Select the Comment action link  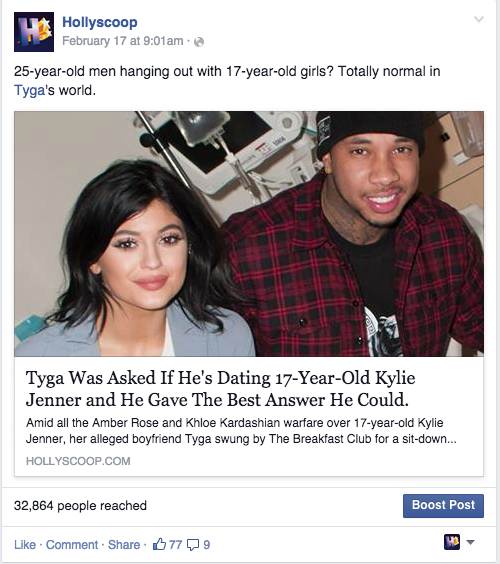(x=72, y=545)
